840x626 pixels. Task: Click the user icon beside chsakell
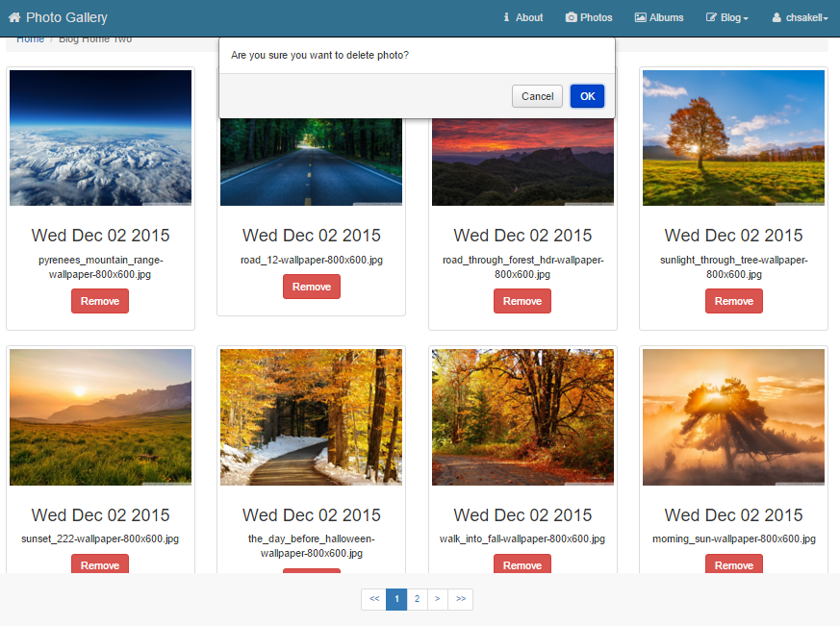coord(776,17)
